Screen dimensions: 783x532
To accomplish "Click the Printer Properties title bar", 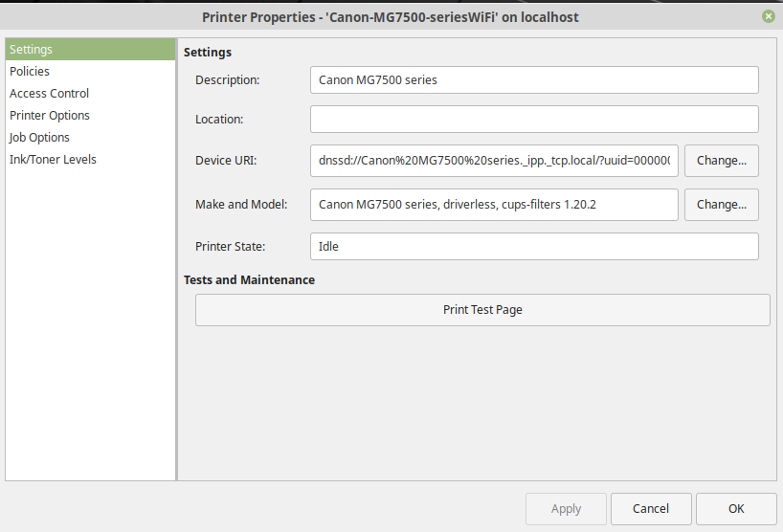I will pyautogui.click(x=391, y=16).
